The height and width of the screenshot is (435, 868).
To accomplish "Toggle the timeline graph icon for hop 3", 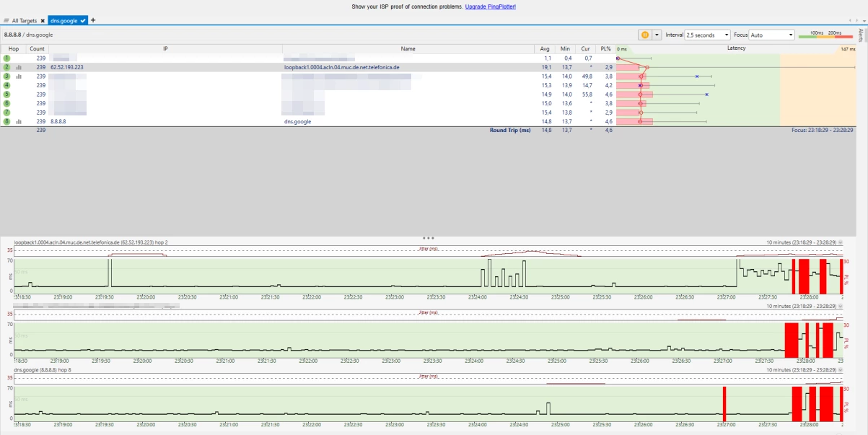I will point(19,76).
